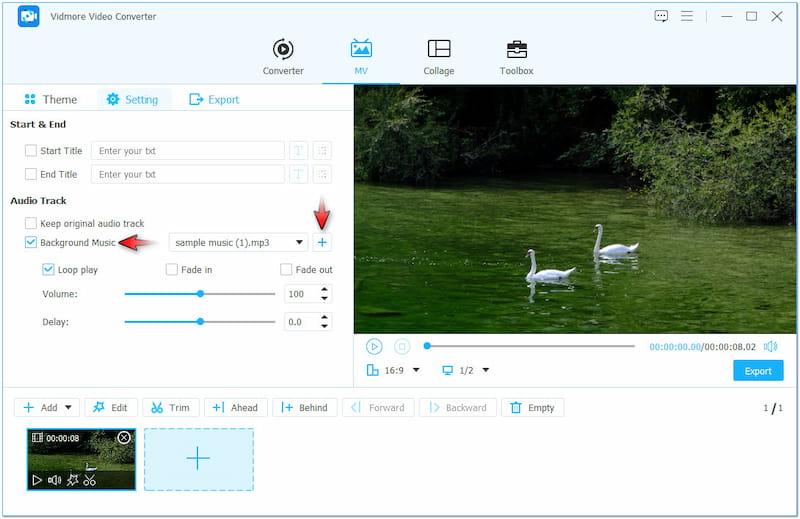Image resolution: width=800 pixels, height=519 pixels.
Task: Click the Volume slider handle
Action: (x=201, y=294)
